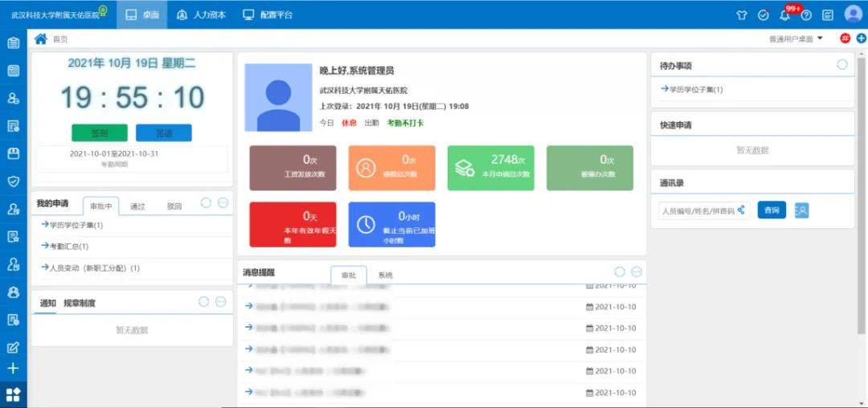This screenshot has width=868, height=408.
Task: Open the apps grid icon at sidebar bottom
Action: click(13, 394)
